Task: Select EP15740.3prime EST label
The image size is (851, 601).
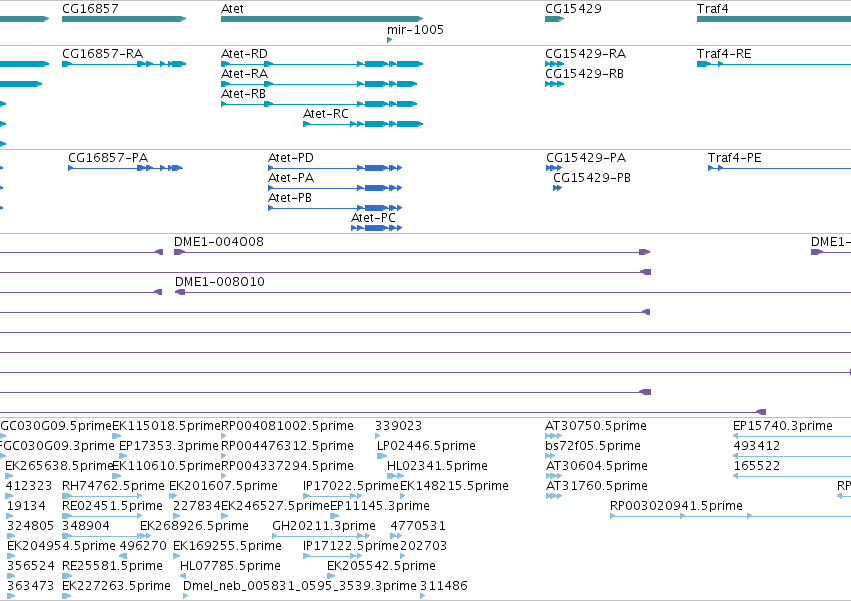Action: pyautogui.click(x=783, y=426)
